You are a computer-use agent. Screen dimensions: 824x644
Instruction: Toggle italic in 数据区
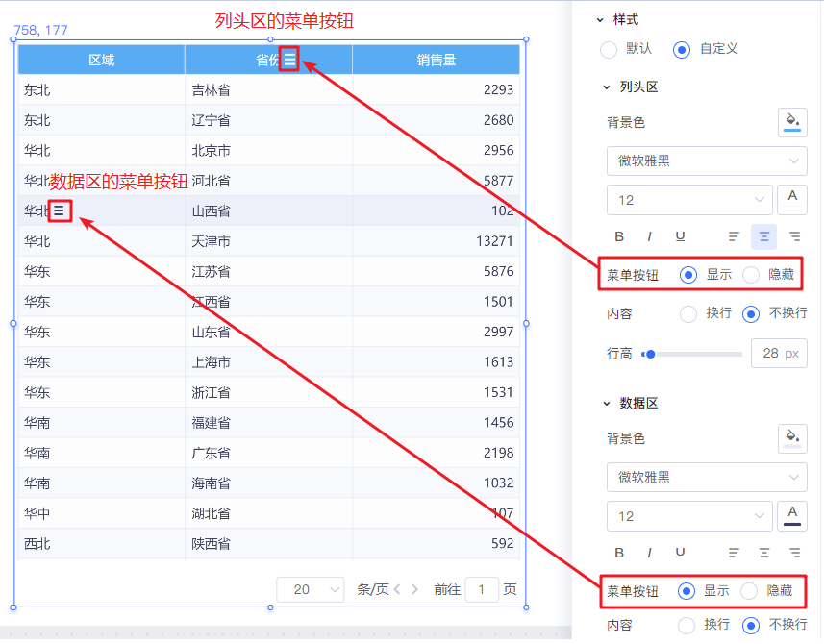pyautogui.click(x=650, y=553)
